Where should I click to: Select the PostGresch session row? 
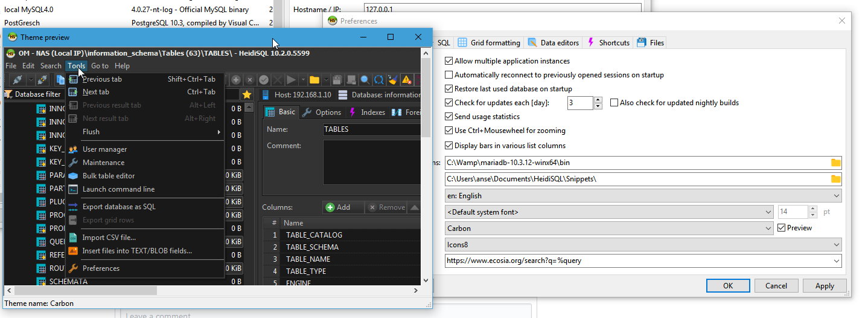click(x=137, y=23)
